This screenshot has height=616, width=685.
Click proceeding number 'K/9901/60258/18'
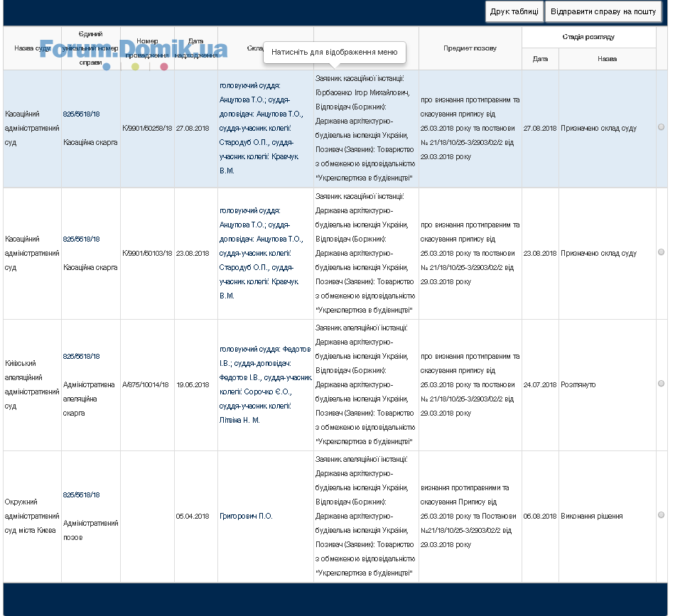point(147,129)
